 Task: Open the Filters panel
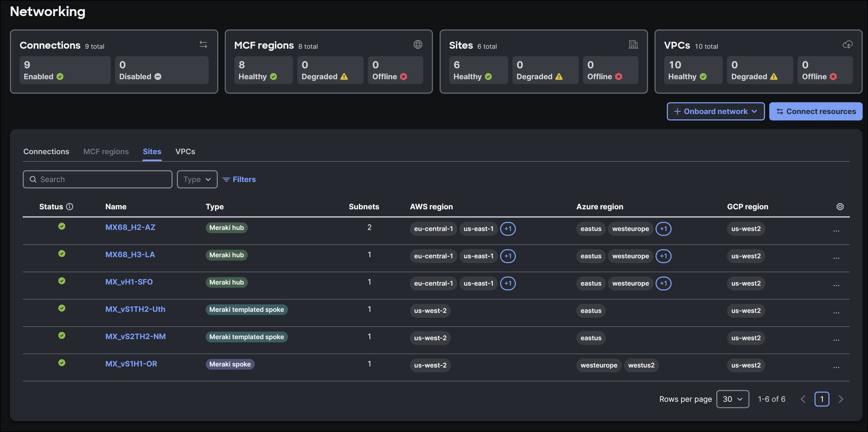(239, 179)
